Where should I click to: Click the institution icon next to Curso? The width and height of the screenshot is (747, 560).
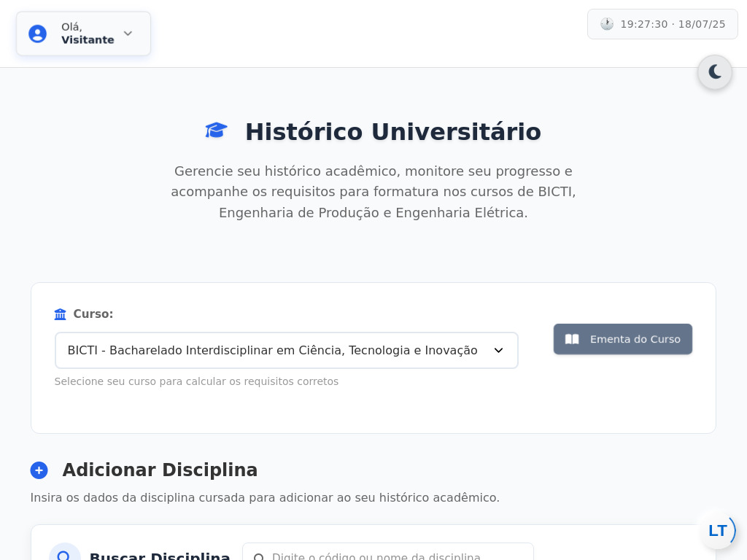(x=60, y=314)
